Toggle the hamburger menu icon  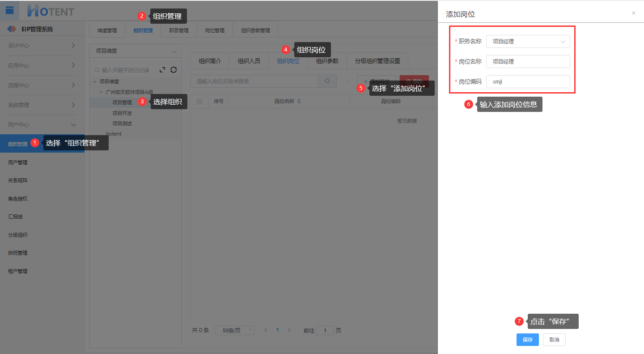coord(9,10)
